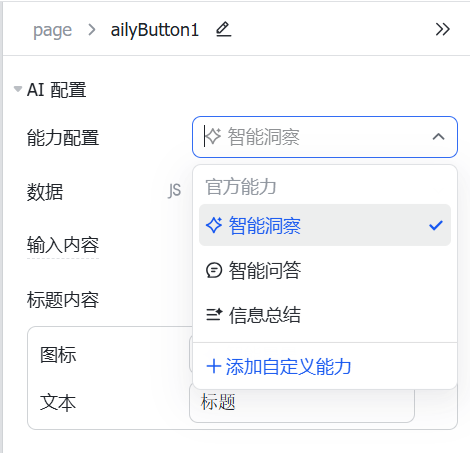This screenshot has width=470, height=453.
Task: Choose 信息总结 from the dropdown list
Action: tap(325, 315)
